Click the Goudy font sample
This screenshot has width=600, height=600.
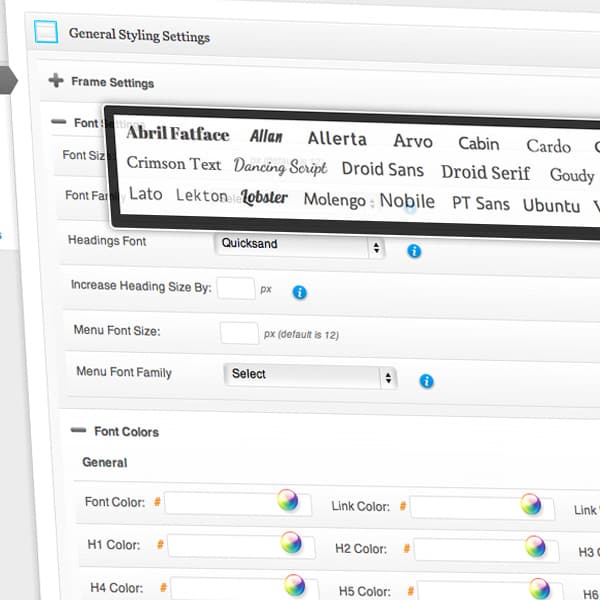click(x=572, y=176)
